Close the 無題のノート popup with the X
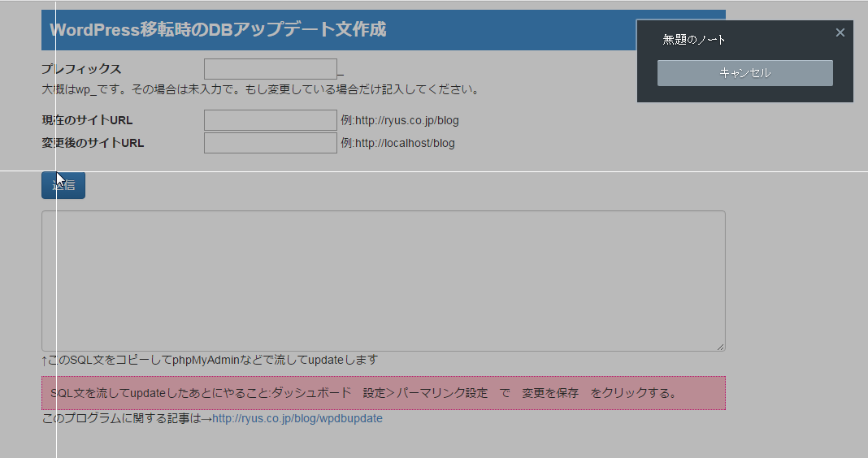 [x=840, y=32]
